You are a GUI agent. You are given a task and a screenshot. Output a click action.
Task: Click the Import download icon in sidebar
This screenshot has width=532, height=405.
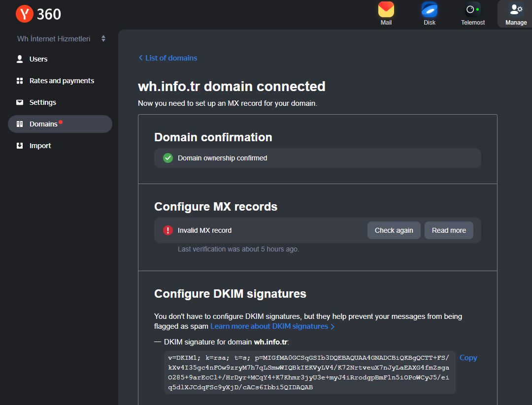click(20, 146)
